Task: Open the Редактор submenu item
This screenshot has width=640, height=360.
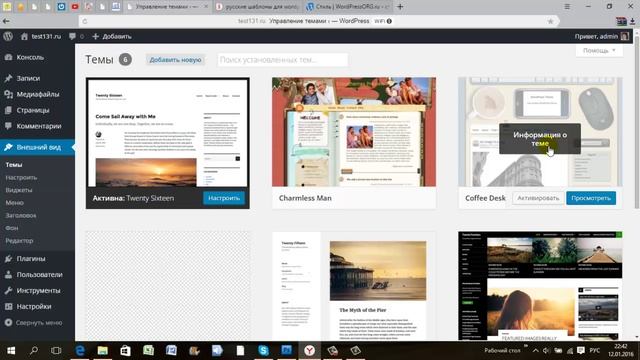Action: coord(19,241)
